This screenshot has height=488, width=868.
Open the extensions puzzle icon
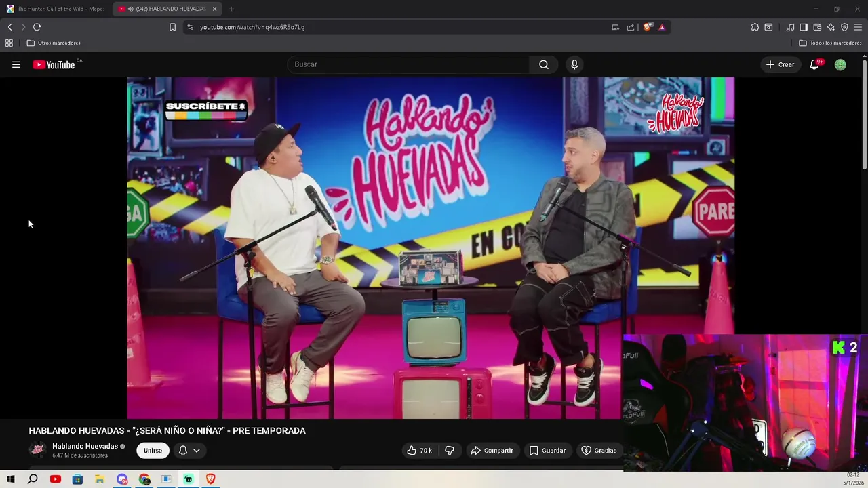(755, 27)
